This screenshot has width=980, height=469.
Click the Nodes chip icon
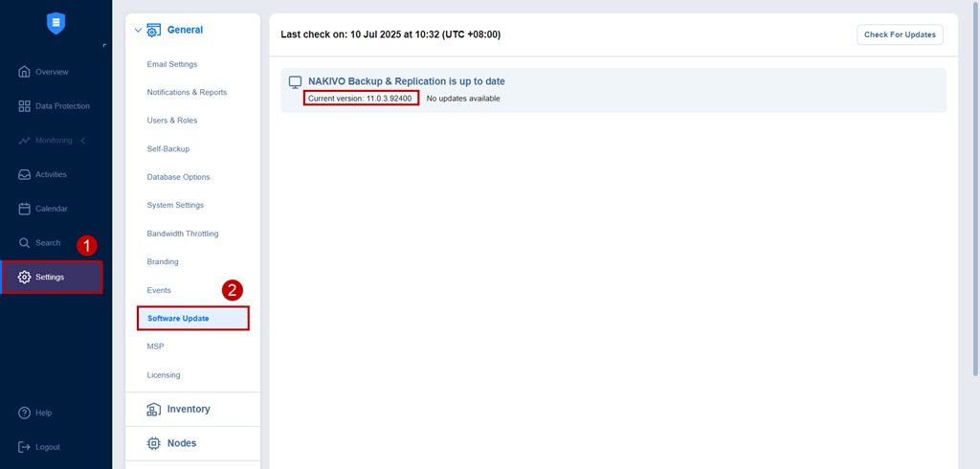pos(154,443)
